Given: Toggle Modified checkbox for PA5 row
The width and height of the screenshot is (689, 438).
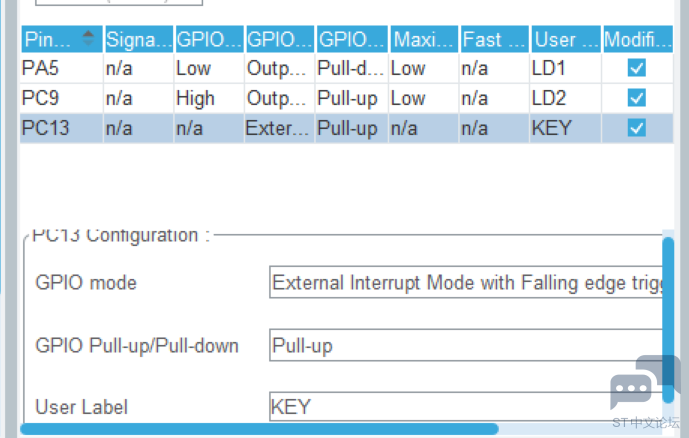Looking at the screenshot, I should pyautogui.click(x=637, y=68).
